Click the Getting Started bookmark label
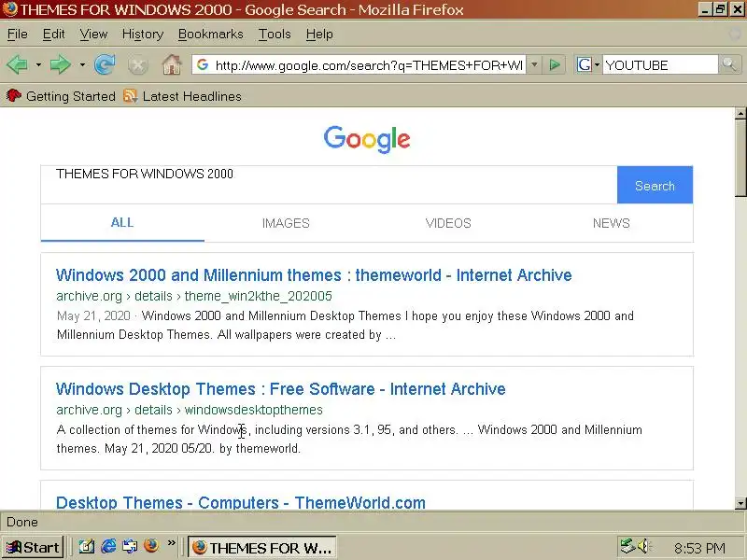Viewport: 747px width, 560px height. click(x=71, y=96)
